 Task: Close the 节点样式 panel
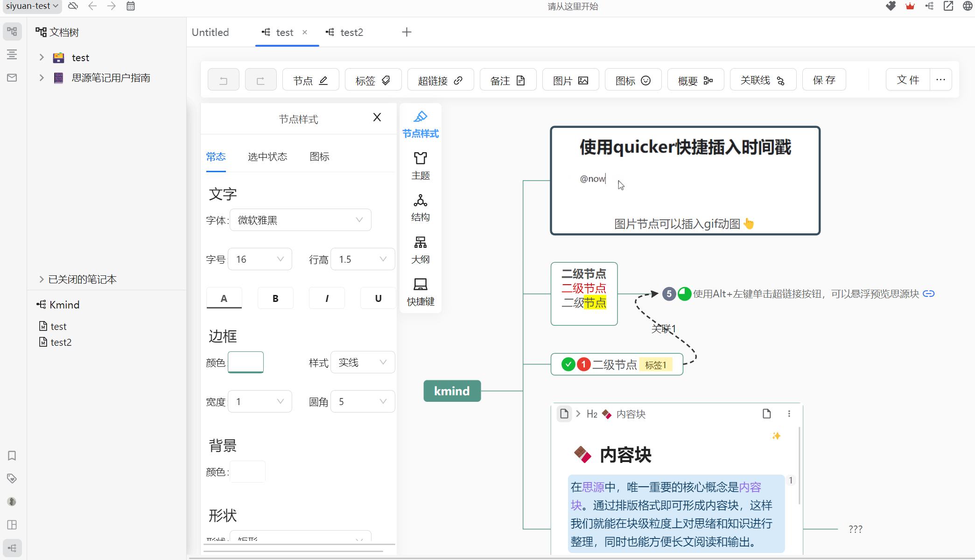[x=377, y=117]
